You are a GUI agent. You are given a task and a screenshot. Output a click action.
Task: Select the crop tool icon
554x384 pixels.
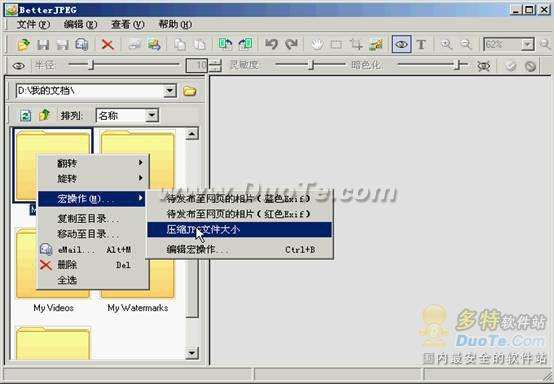[356, 45]
